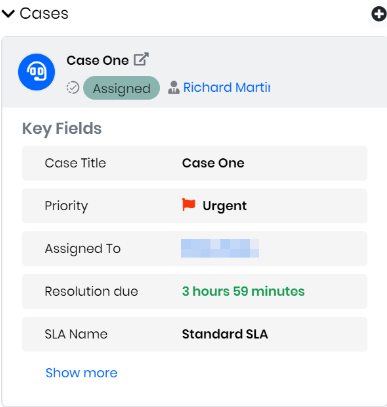Expand fields with Show more link
Image resolution: width=387 pixels, height=407 pixels.
[x=81, y=373]
